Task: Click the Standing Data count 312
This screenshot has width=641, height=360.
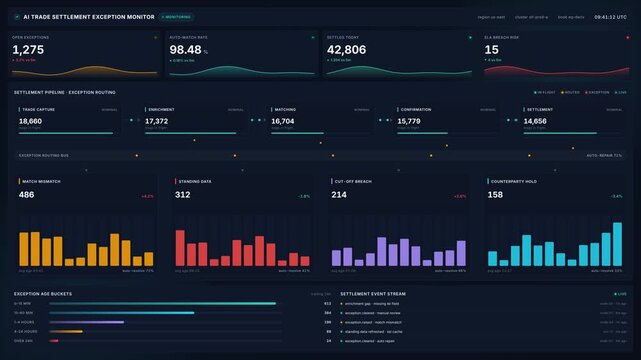Action: pos(183,195)
